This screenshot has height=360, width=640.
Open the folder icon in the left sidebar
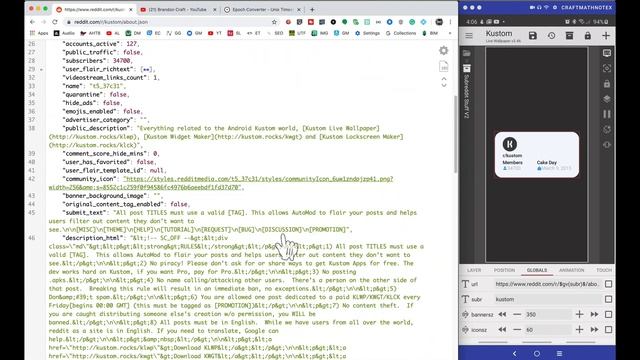click(467, 53)
